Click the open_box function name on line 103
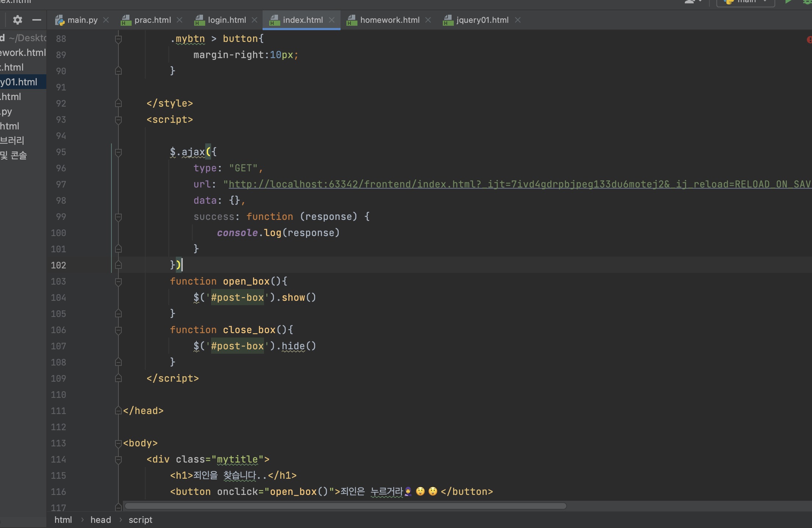 [x=246, y=281]
